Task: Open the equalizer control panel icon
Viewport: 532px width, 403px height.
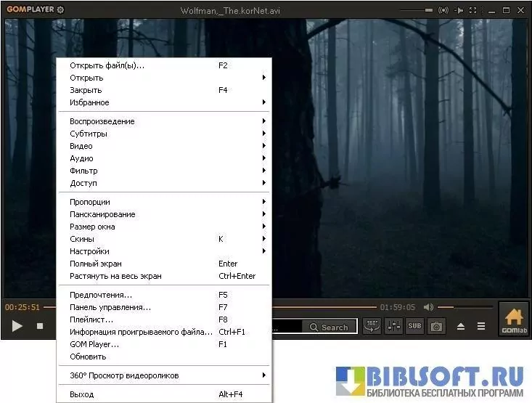Action: [393, 326]
